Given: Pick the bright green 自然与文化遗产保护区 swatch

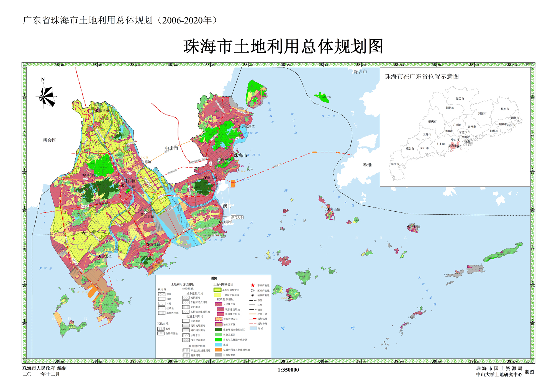Looking at the screenshot, I should pyautogui.click(x=219, y=340).
